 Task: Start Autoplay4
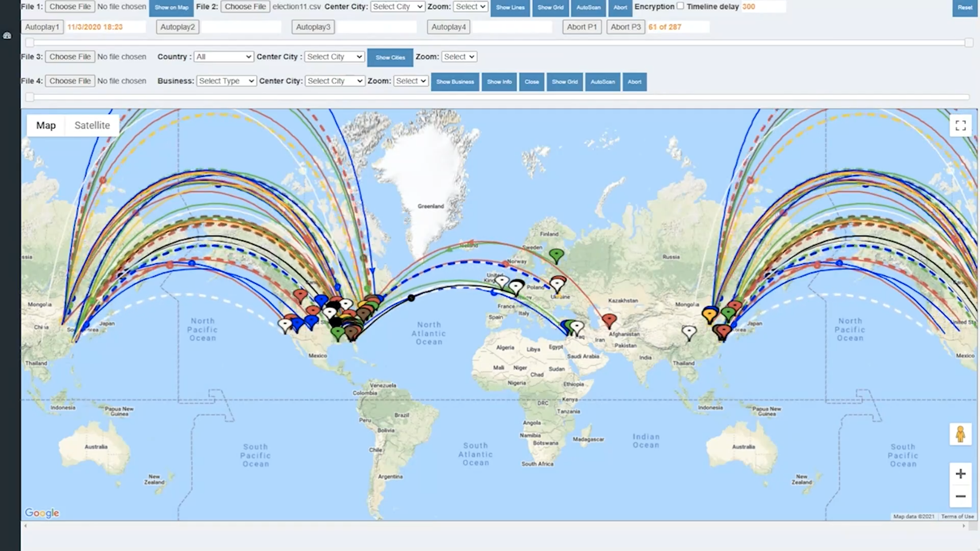[448, 27]
